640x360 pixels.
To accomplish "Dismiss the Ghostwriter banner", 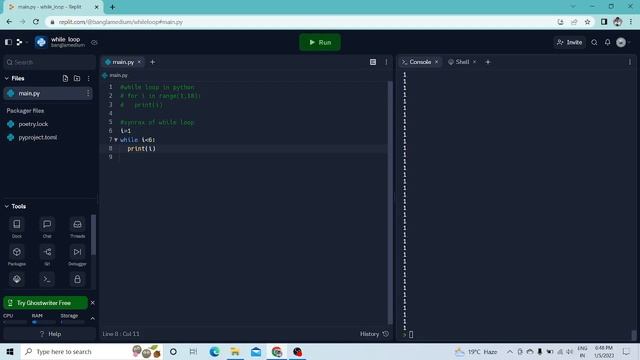I will [93, 303].
